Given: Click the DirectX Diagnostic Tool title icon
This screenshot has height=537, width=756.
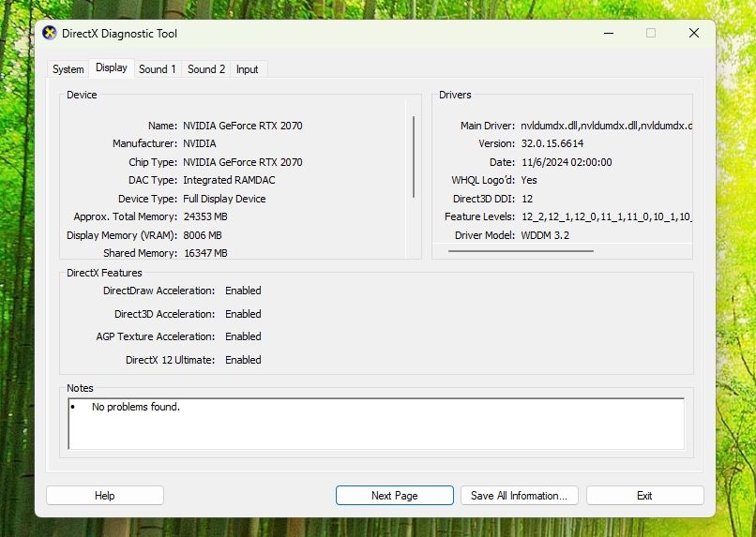Looking at the screenshot, I should click(49, 33).
